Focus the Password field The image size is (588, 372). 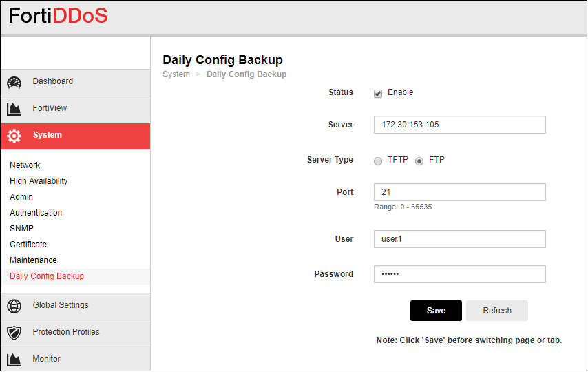tap(460, 274)
